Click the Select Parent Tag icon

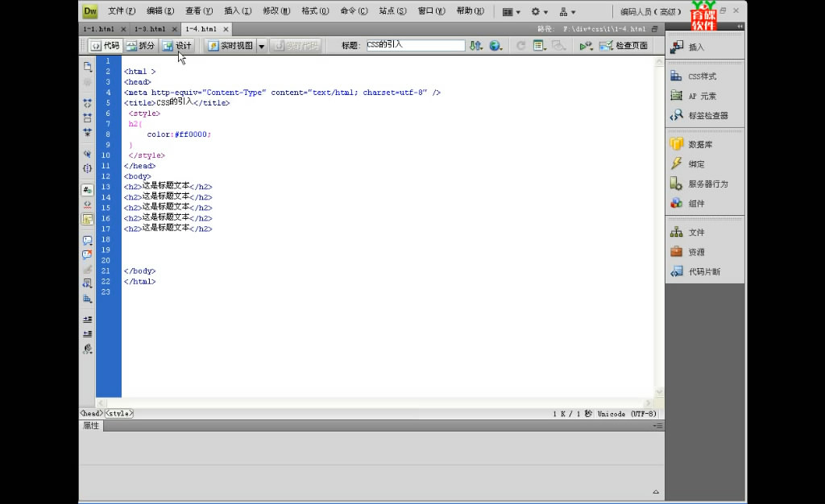click(x=87, y=154)
